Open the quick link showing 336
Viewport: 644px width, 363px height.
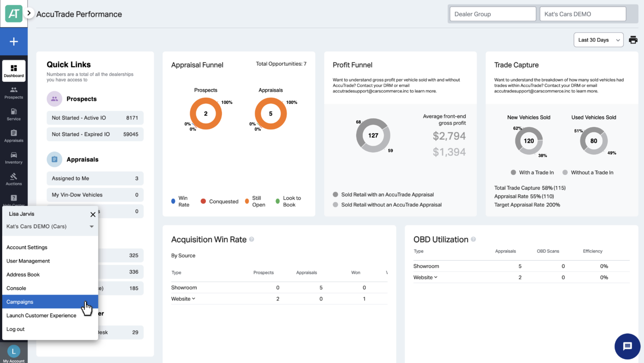(x=121, y=272)
